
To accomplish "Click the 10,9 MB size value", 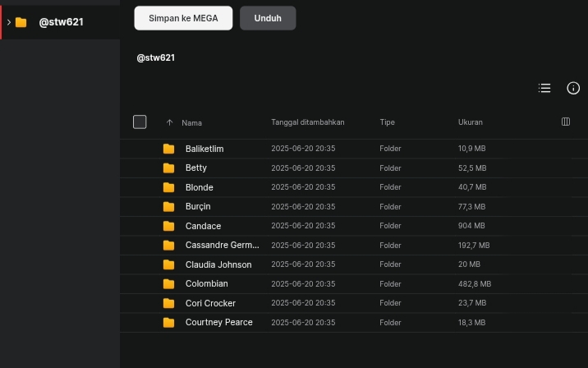I will [x=471, y=149].
